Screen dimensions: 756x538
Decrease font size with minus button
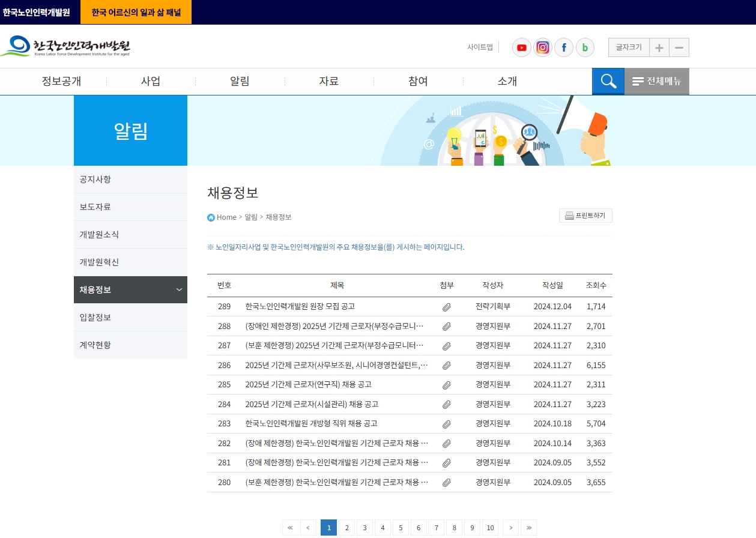(679, 47)
